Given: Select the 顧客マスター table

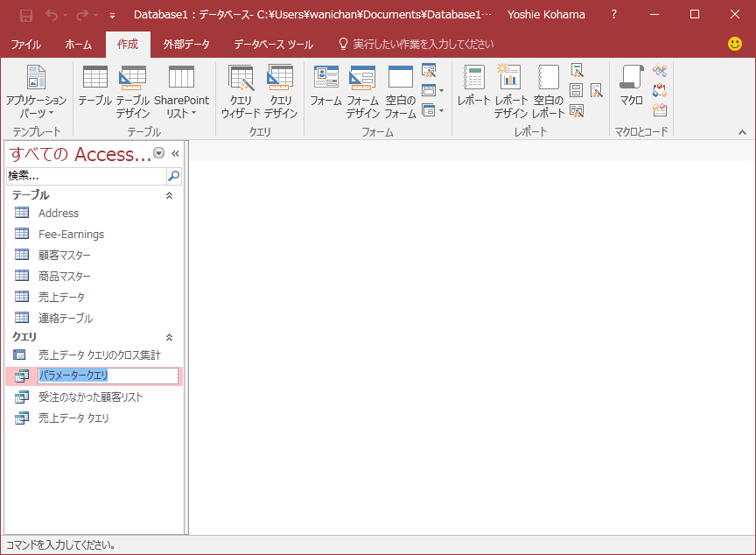Looking at the screenshot, I should [94, 255].
